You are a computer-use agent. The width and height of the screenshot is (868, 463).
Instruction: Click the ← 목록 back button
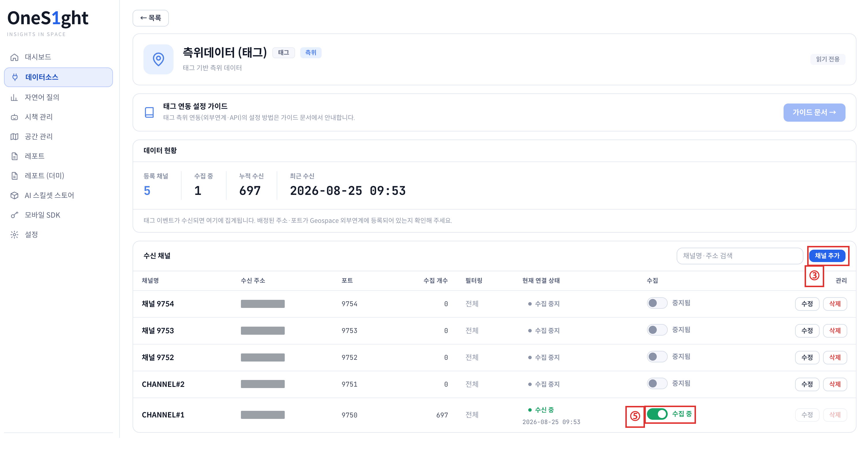(150, 18)
